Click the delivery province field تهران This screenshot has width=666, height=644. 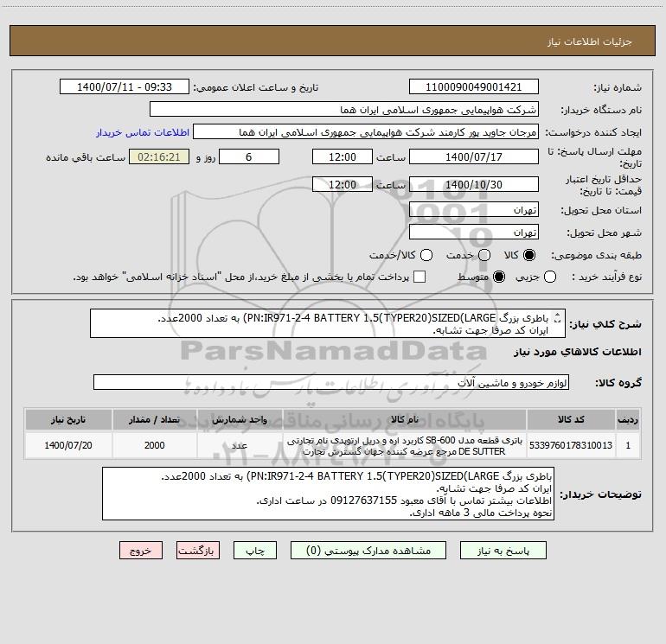tap(474, 210)
